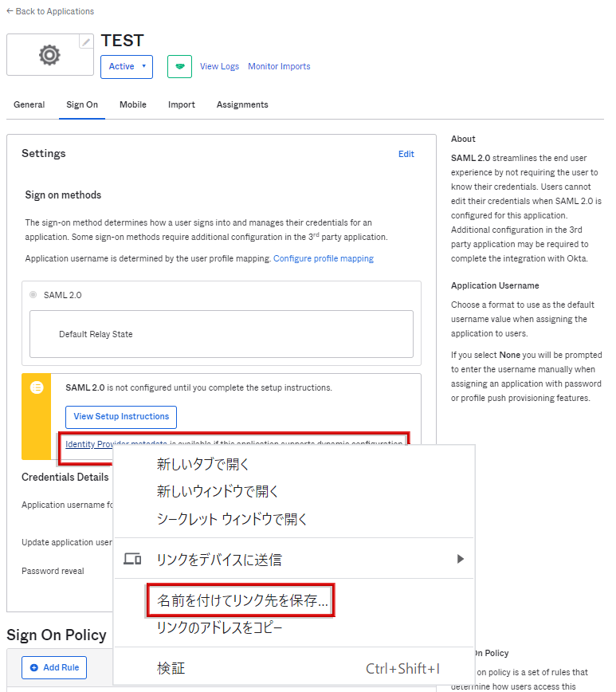Switch to the General tab
616x692 pixels.
(x=29, y=104)
